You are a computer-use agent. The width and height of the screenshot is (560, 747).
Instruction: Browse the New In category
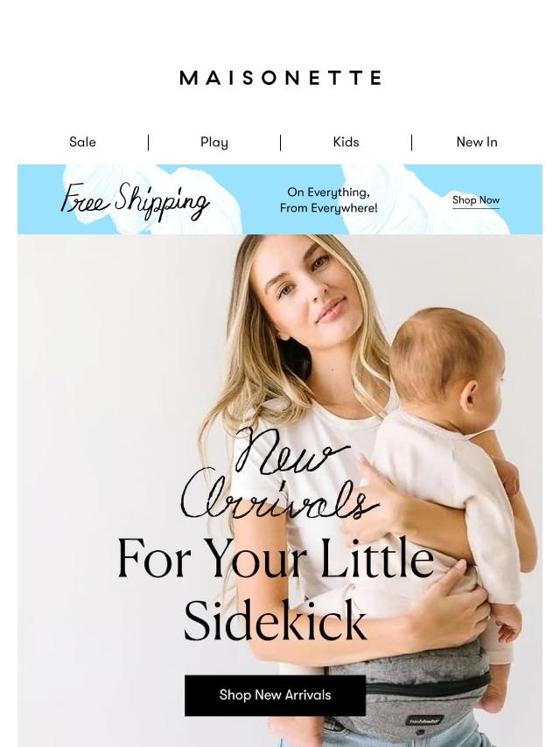(x=477, y=142)
